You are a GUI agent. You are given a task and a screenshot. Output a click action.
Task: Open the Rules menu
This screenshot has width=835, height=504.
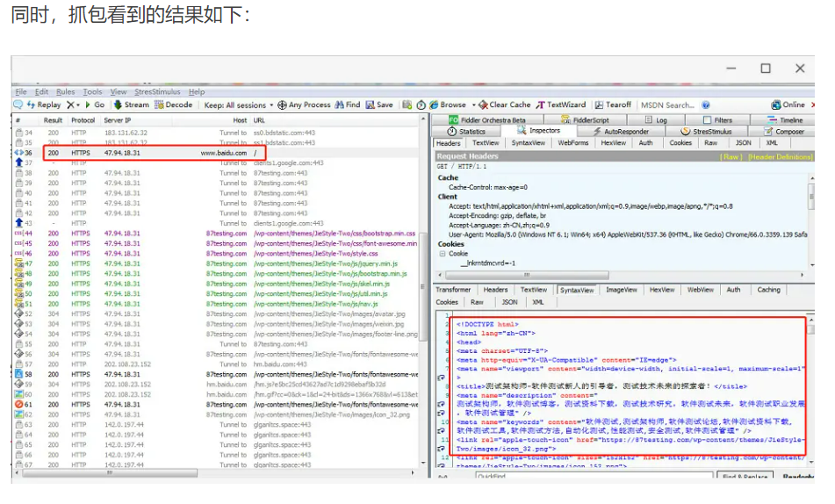(66, 91)
